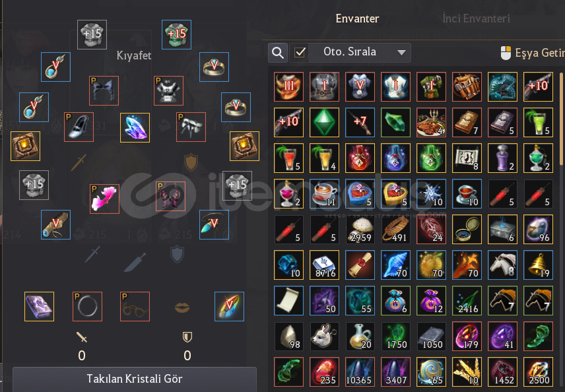
Task: Select the mushroom stack of 2959
Action: 360,230
